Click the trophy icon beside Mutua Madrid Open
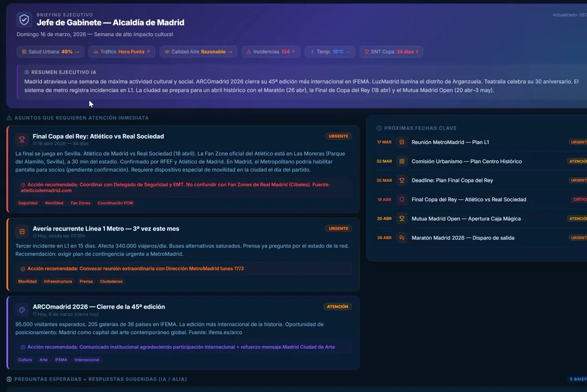 coord(402,219)
